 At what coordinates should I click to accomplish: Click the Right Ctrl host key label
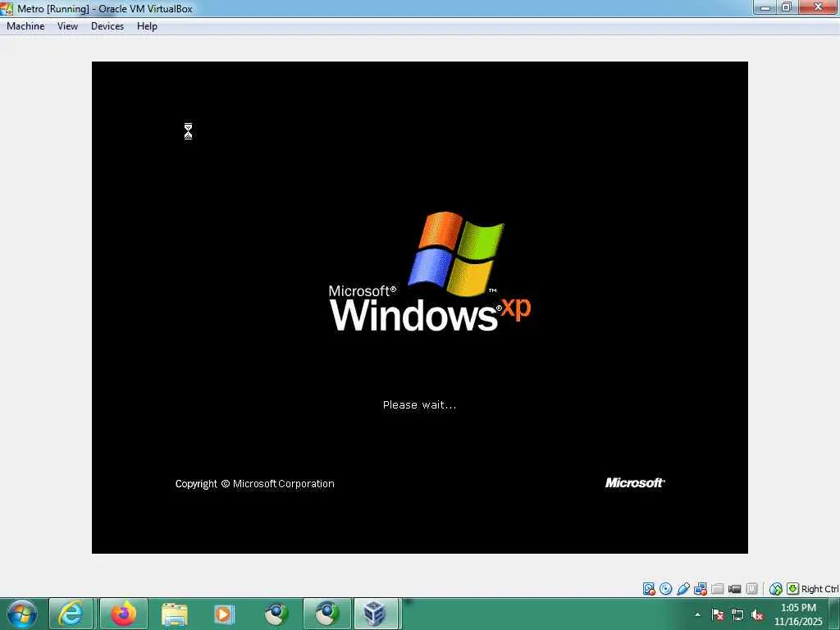pos(819,589)
